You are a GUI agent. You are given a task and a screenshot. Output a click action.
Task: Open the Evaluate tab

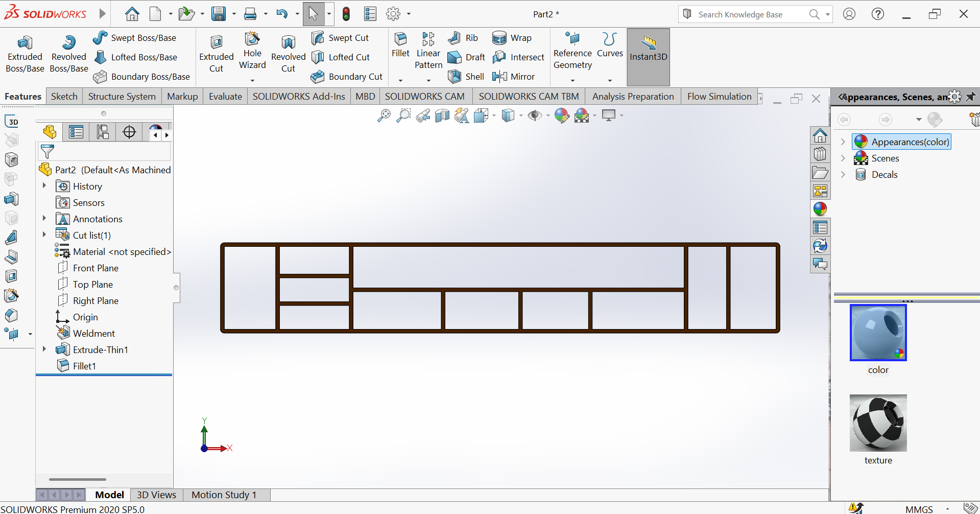pyautogui.click(x=225, y=97)
